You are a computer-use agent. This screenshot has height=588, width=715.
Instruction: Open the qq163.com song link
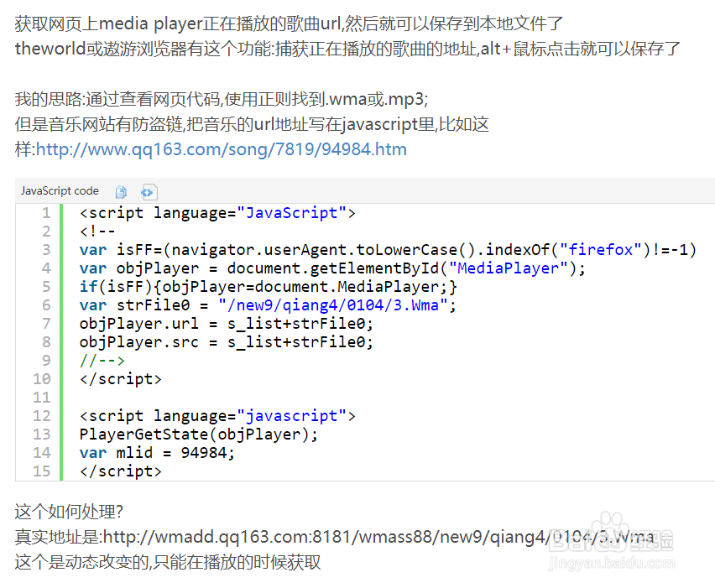pyautogui.click(x=222, y=149)
